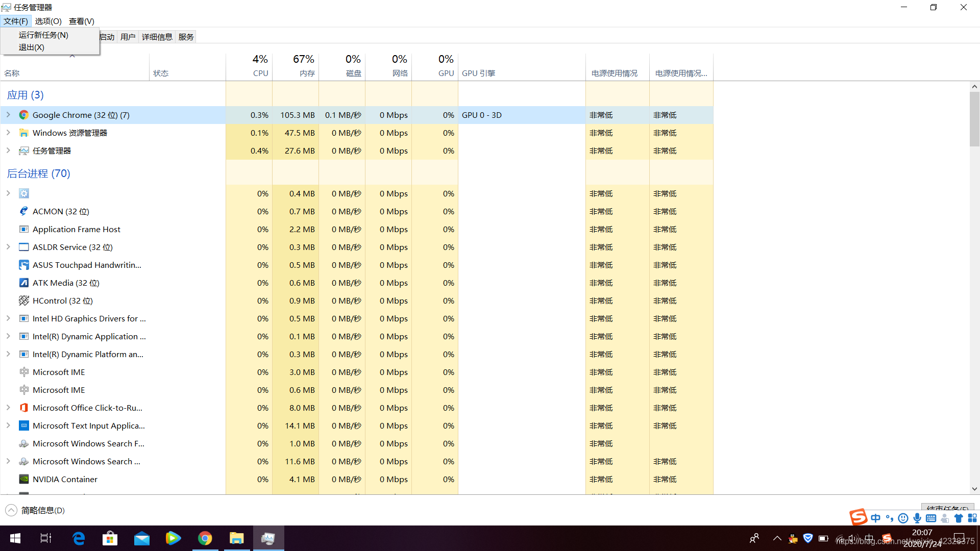Switch to the 详细信息 tab
This screenshot has height=551, width=980.
157,37
